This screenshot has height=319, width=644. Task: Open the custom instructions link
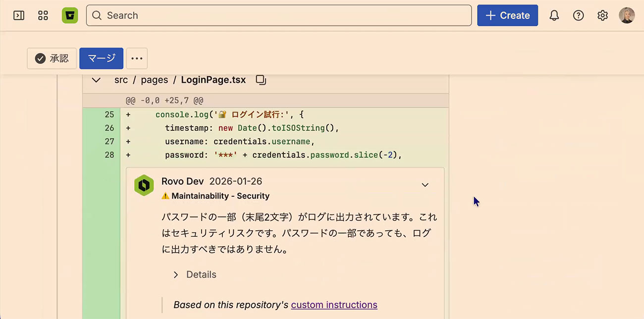point(334,305)
